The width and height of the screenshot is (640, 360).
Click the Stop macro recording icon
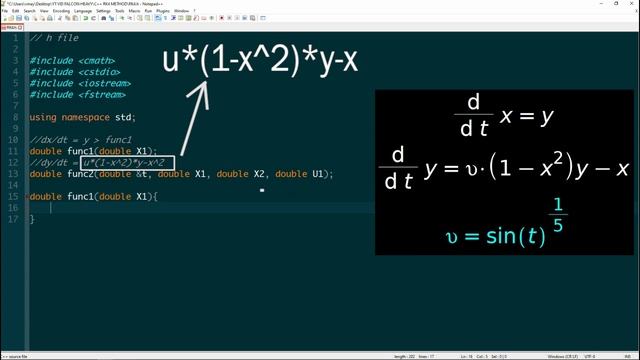coord(229,18)
